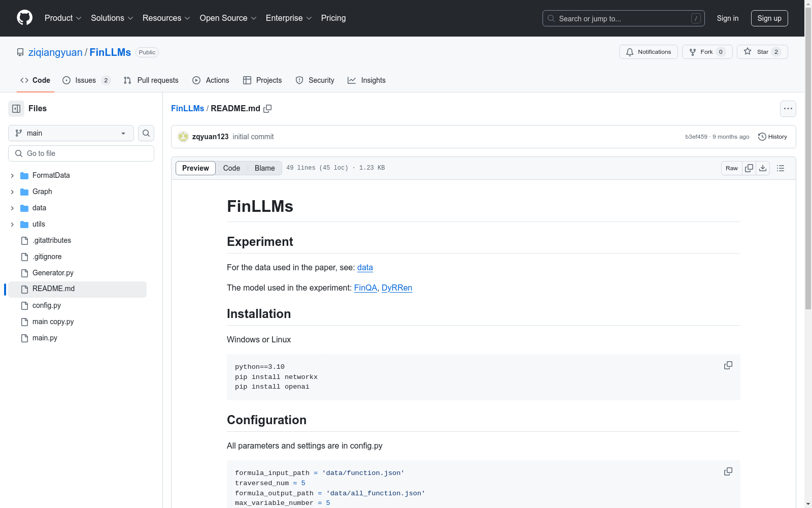This screenshot has height=508, width=812.
Task: Collapse the file tree side panel
Action: [x=16, y=109]
